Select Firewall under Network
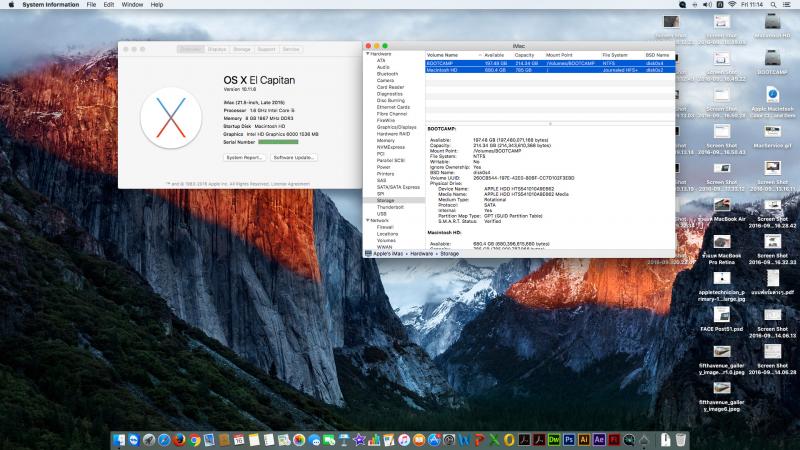Screen dimensions: 800x450 [x=385, y=227]
